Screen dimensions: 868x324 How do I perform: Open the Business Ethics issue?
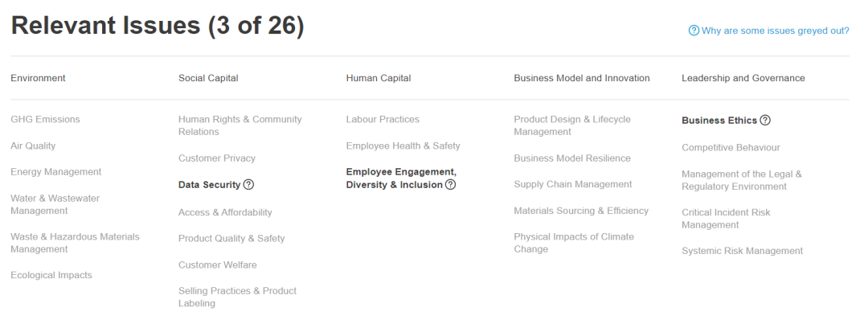(x=719, y=121)
